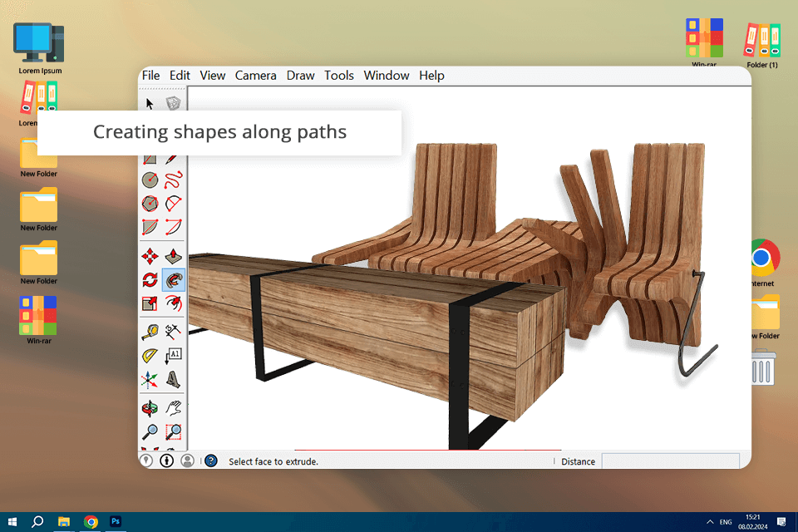Open the Tools menu
This screenshot has height=532, width=798.
coord(339,76)
